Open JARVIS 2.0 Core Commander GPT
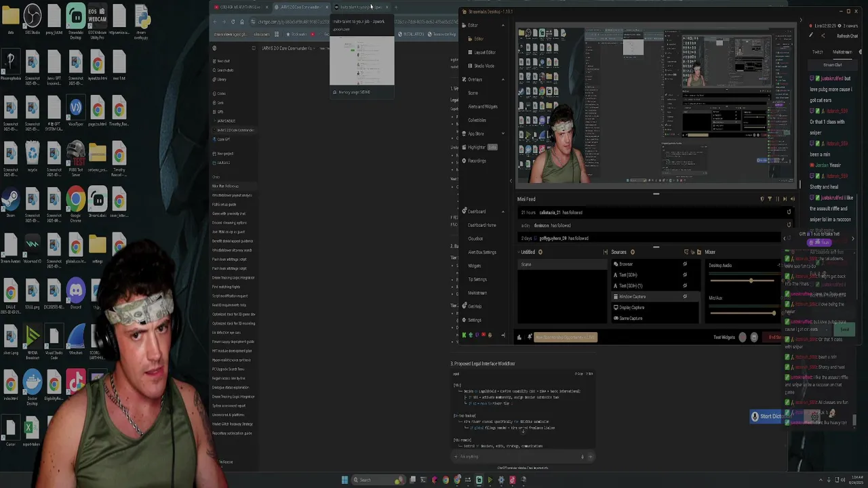 [x=233, y=130]
